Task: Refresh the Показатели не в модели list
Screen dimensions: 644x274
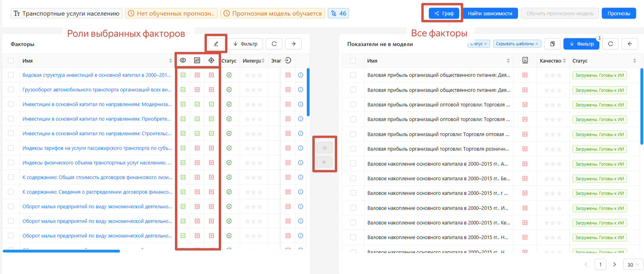Action: tap(610, 44)
